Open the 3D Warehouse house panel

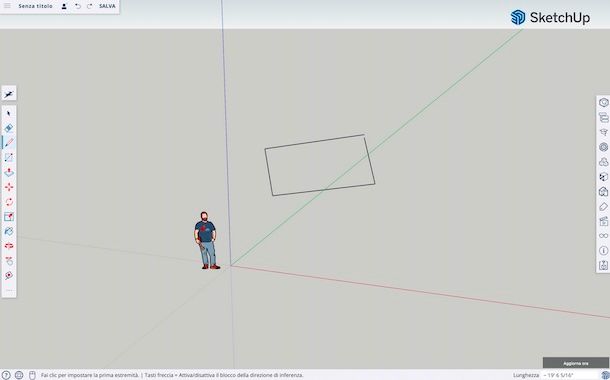[603, 191]
